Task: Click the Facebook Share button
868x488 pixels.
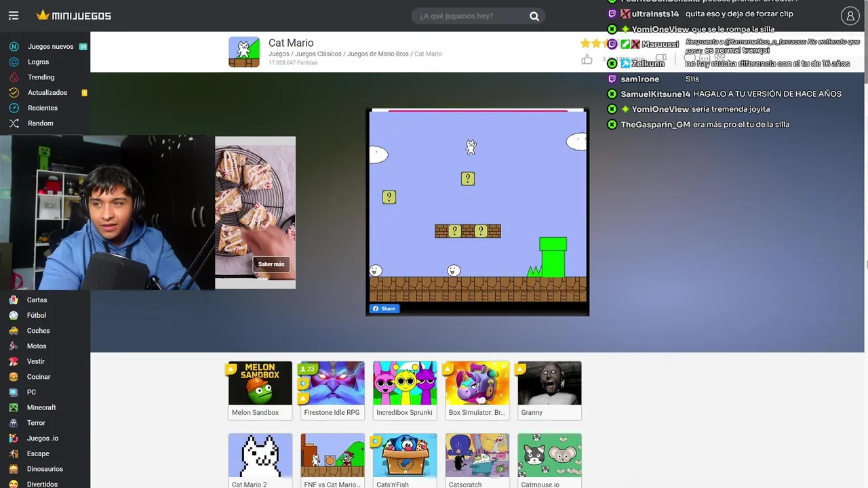Action: 384,309
